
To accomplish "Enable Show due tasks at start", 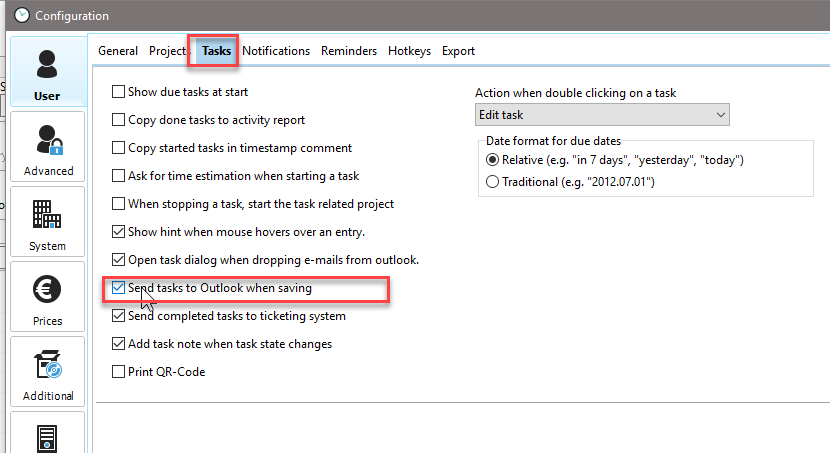I will pos(120,92).
